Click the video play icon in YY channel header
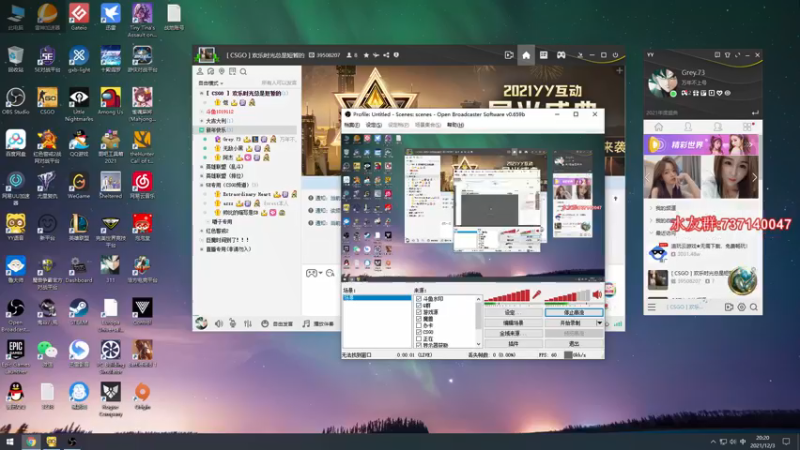 (x=509, y=55)
